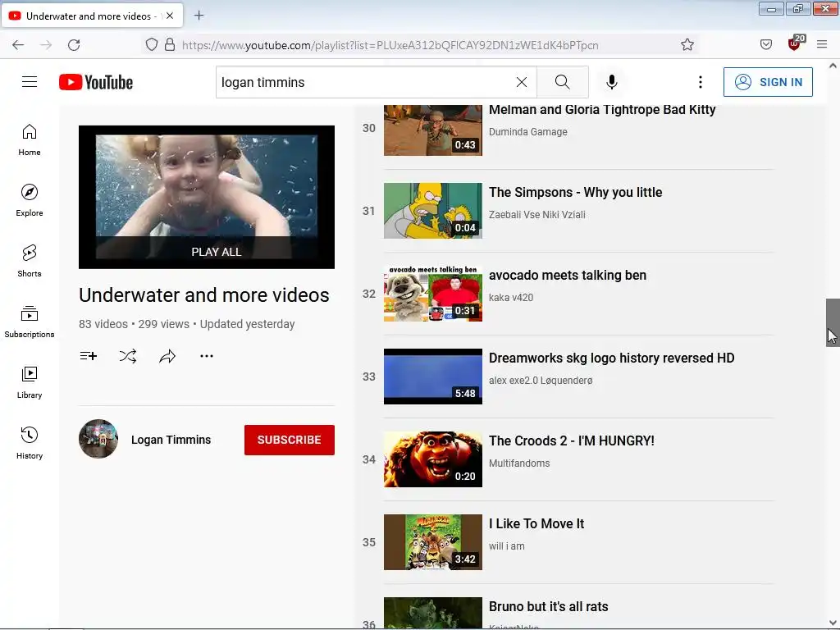Click the scrollbar down arrow
Screen dimensions: 840x630
(x=833, y=623)
